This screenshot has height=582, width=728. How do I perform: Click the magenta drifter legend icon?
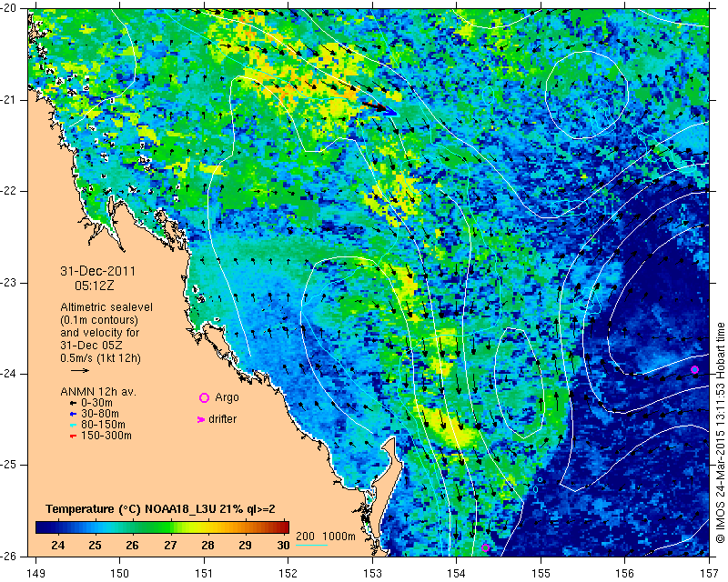201,419
